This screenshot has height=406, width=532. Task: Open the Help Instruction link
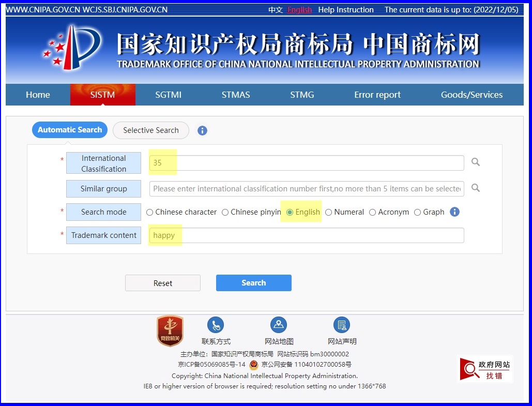[346, 10]
